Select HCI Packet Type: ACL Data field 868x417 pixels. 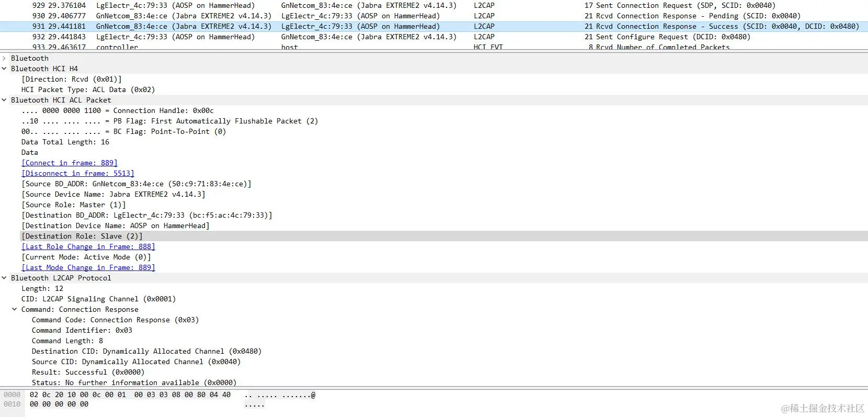[88, 89]
